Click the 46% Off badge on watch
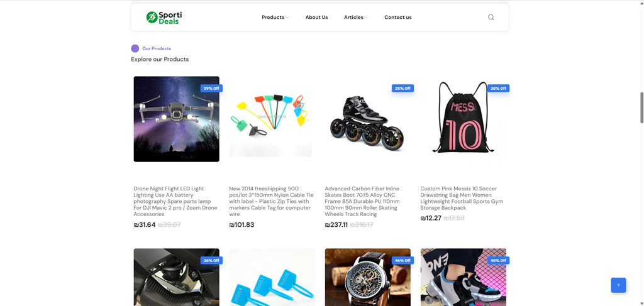This screenshot has height=306, width=644. 402,261
